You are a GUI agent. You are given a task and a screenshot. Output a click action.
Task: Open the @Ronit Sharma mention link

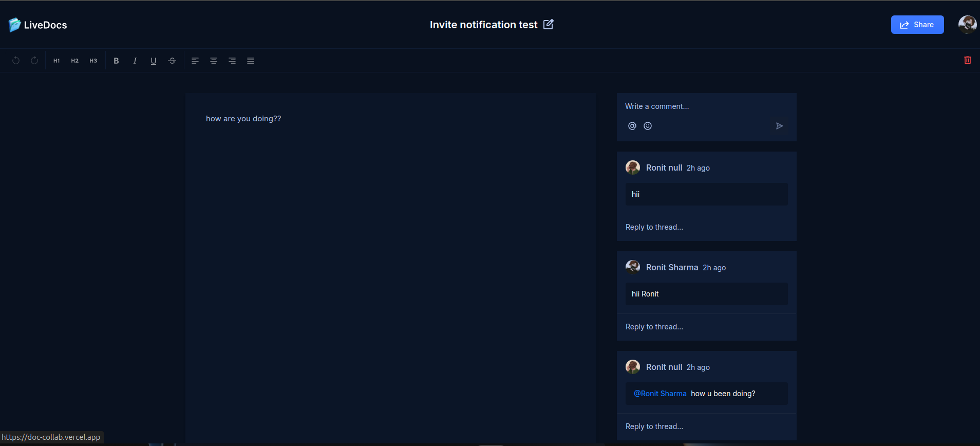tap(660, 394)
